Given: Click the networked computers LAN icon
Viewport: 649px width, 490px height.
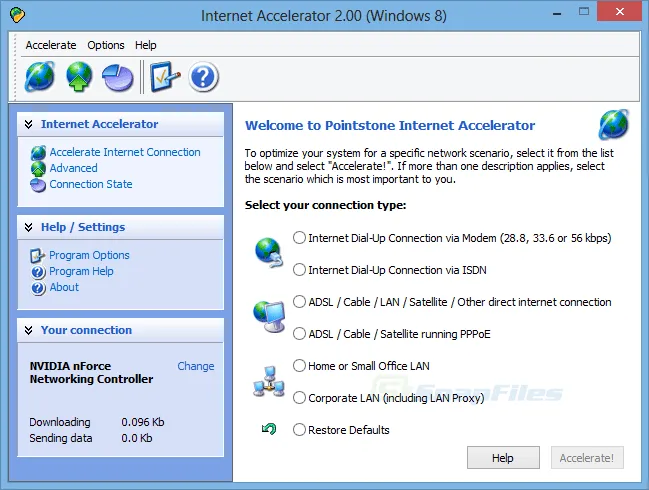Looking at the screenshot, I should coord(269,381).
